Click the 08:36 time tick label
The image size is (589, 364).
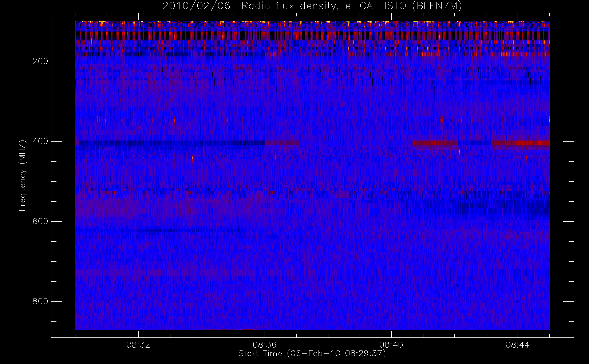coord(265,345)
